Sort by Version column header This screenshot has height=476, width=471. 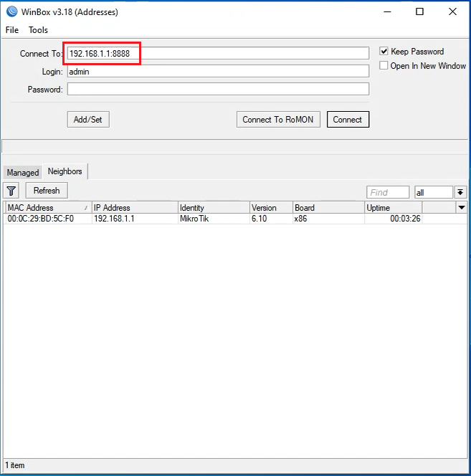[x=271, y=208]
